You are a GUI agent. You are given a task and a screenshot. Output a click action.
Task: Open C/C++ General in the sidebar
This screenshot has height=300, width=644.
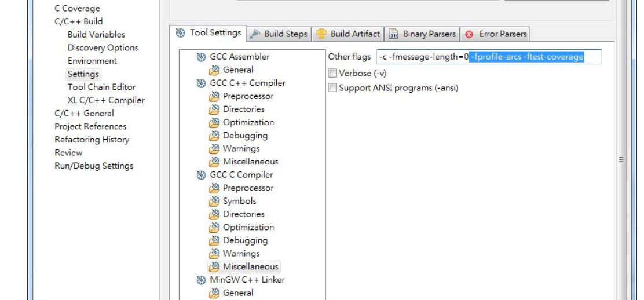(84, 114)
